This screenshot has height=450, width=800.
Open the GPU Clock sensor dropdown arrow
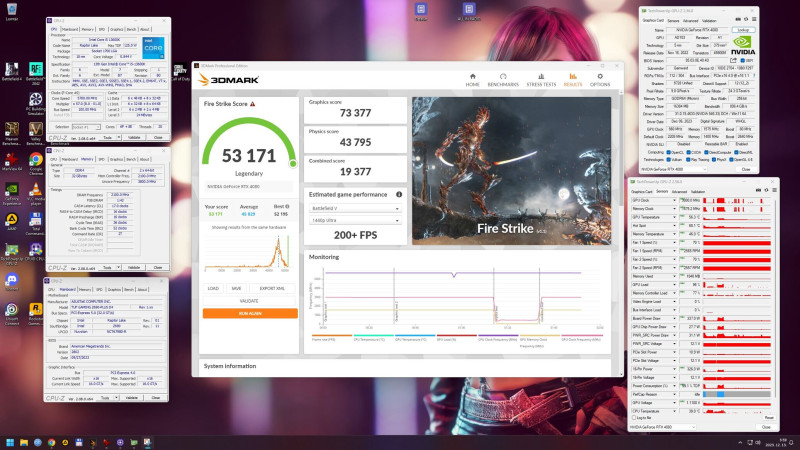674,201
